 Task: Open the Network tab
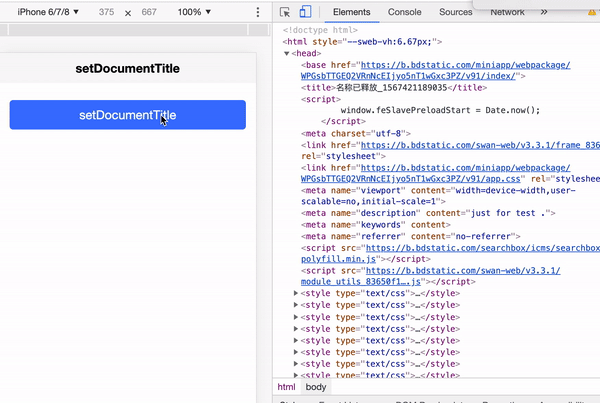[507, 12]
